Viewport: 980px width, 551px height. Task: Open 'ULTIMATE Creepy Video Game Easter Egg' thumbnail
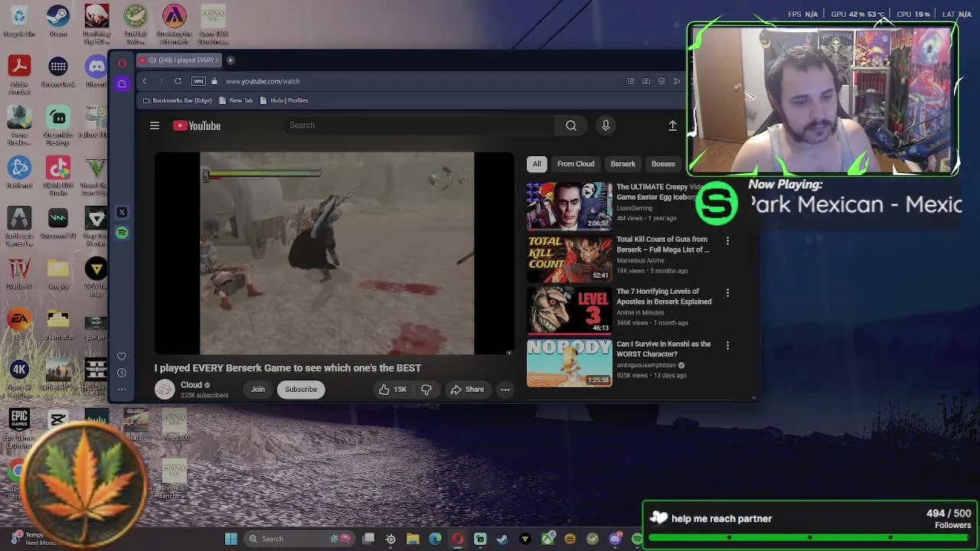(x=569, y=205)
